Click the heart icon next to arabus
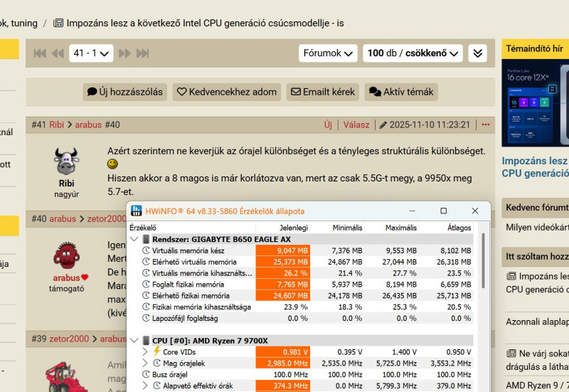The height and width of the screenshot is (392, 569). point(85,277)
